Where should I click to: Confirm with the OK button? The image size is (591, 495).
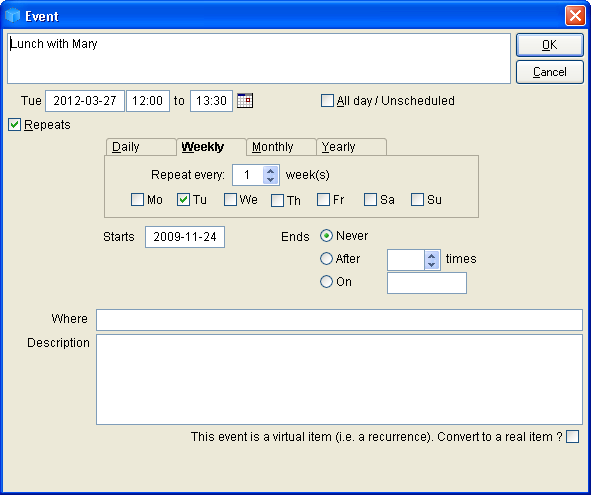tap(550, 45)
